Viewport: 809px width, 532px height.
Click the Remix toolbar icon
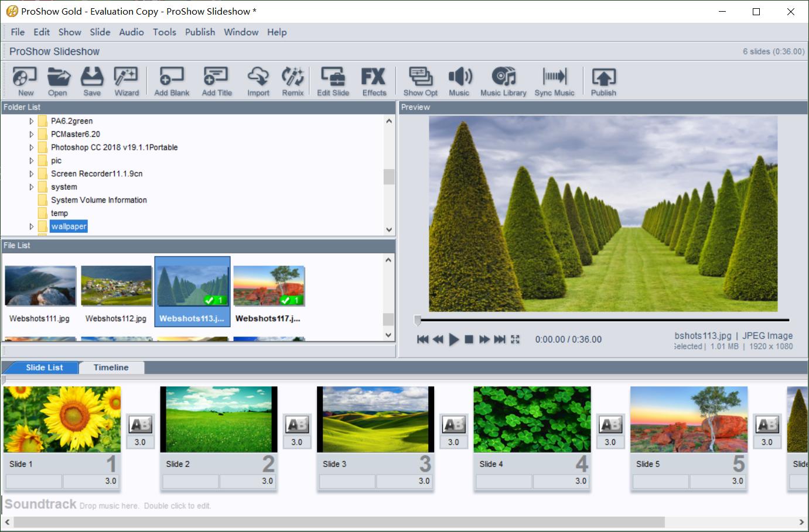coord(292,81)
